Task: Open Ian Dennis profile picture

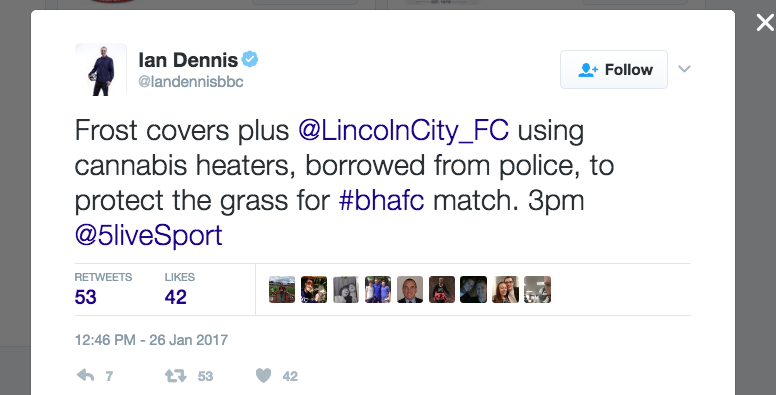Action: (101, 69)
